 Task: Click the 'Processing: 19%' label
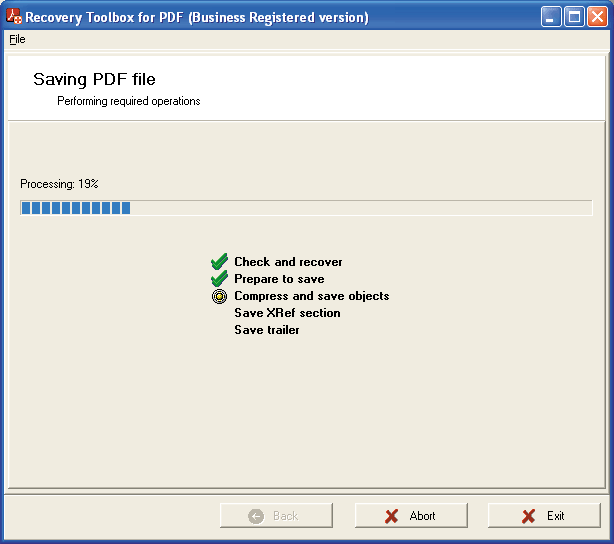[x=59, y=184]
